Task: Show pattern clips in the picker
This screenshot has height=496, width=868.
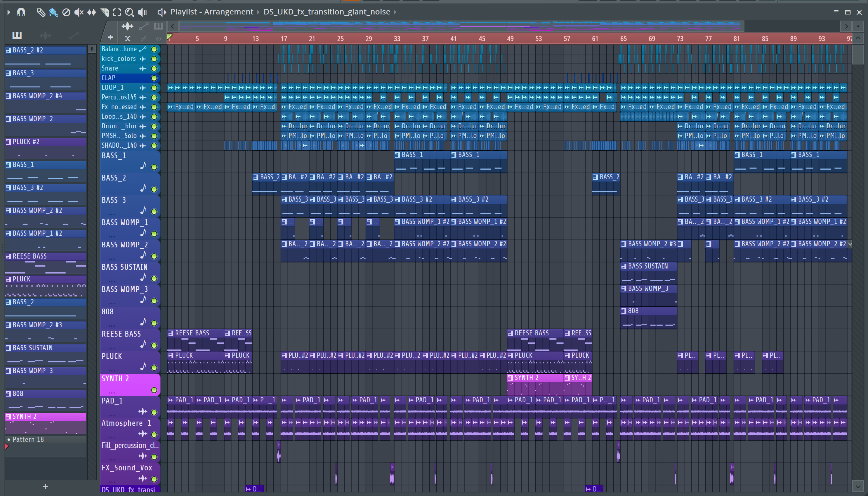Action: click(17, 35)
